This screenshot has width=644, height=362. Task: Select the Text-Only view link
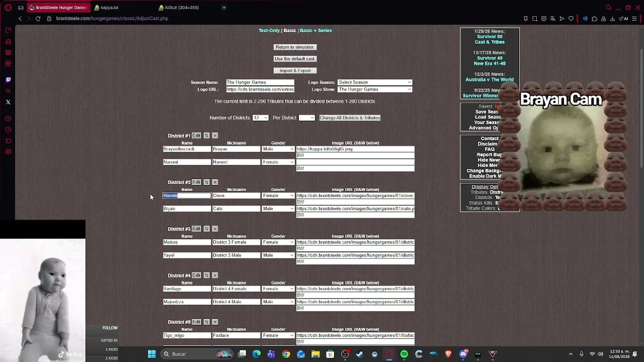pos(269,31)
